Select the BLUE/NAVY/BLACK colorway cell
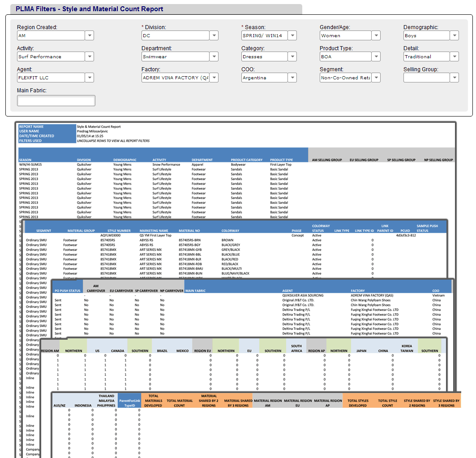Image resolution: width=476 pixels, height=458 pixels. pos(235,274)
